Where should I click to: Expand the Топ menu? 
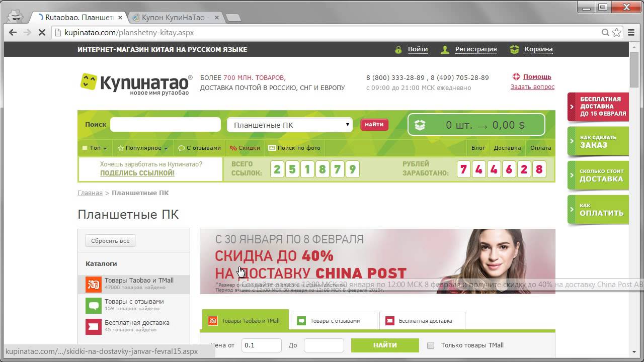(x=95, y=148)
